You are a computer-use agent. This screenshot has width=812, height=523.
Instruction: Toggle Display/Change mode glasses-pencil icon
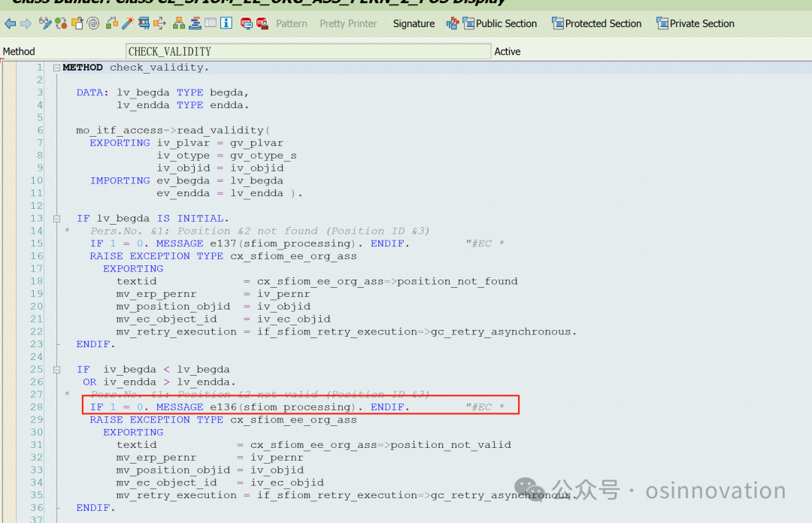[x=45, y=23]
